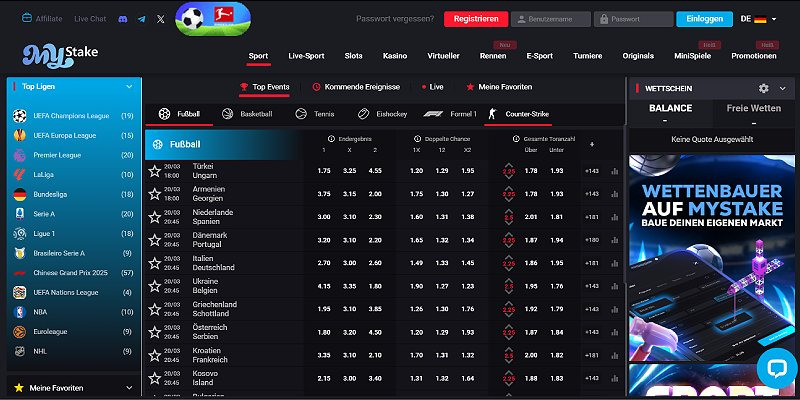Screen dimensions: 800x400
Task: Favorite the Türkei vs Ungarn match star
Action: click(x=154, y=171)
